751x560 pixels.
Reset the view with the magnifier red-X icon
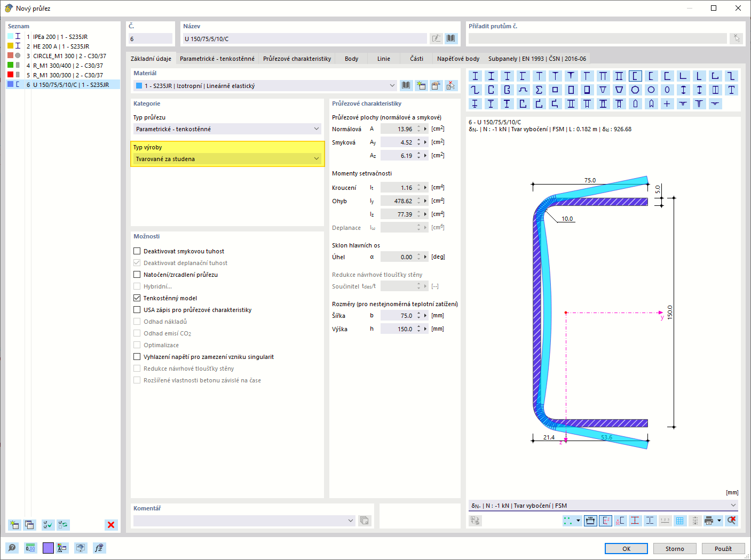(732, 521)
